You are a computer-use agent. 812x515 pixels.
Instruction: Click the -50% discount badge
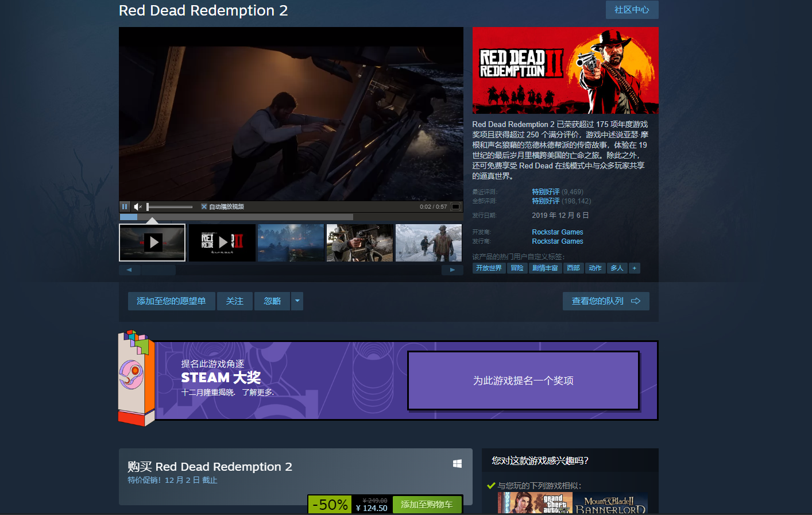(330, 505)
